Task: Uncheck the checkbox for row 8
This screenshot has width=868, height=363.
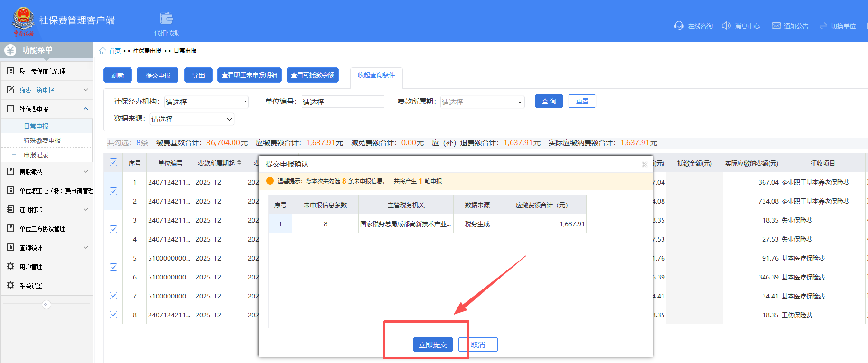Action: pos(113,315)
